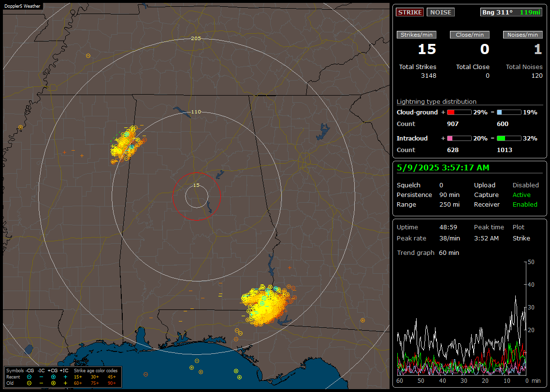Click the yellow Old -IC dash symbol
550x392 pixels.
[42, 383]
